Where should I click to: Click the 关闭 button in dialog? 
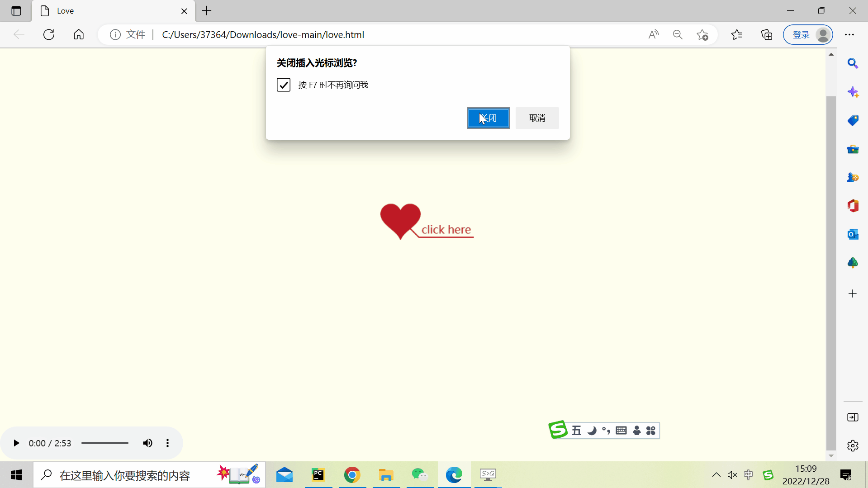[489, 118]
